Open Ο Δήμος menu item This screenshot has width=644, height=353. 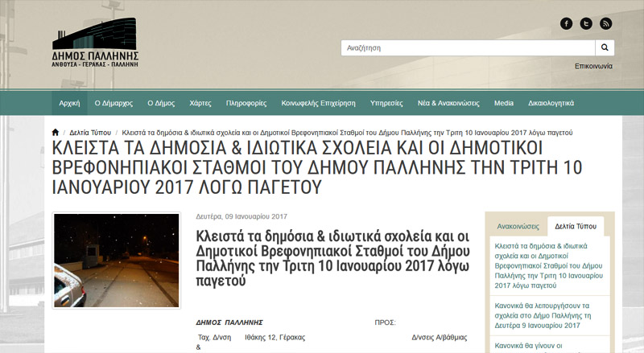pyautogui.click(x=161, y=104)
